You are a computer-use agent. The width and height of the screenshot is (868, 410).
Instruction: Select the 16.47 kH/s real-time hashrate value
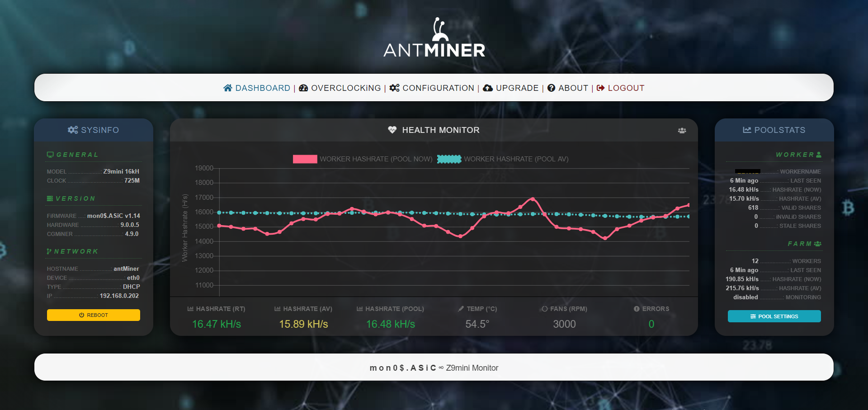click(217, 324)
